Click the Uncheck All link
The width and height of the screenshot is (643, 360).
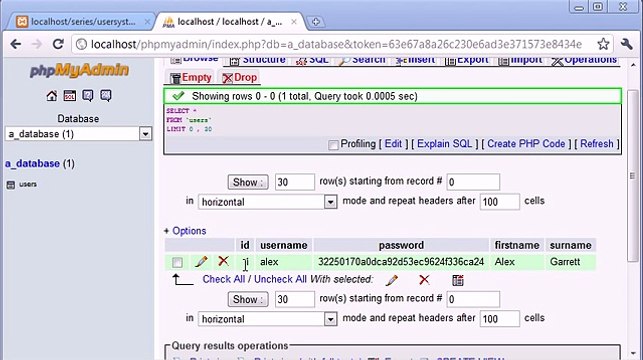pyautogui.click(x=280, y=279)
